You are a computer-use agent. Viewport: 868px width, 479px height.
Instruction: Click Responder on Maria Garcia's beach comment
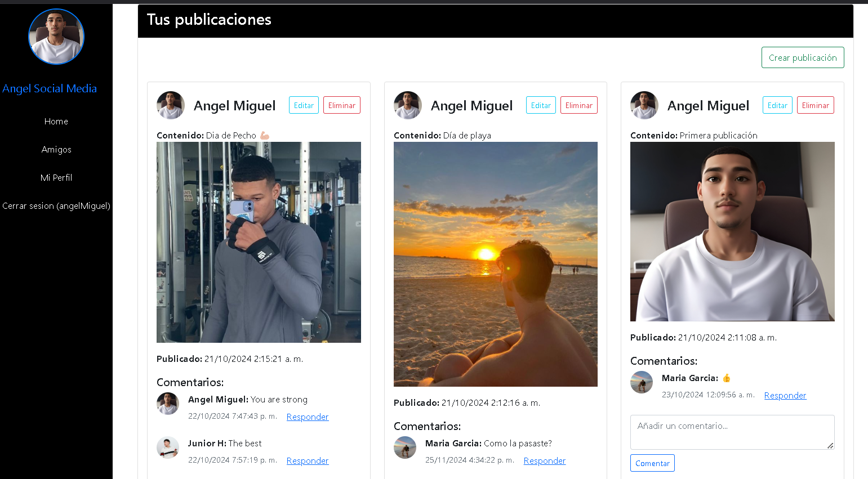(x=544, y=460)
